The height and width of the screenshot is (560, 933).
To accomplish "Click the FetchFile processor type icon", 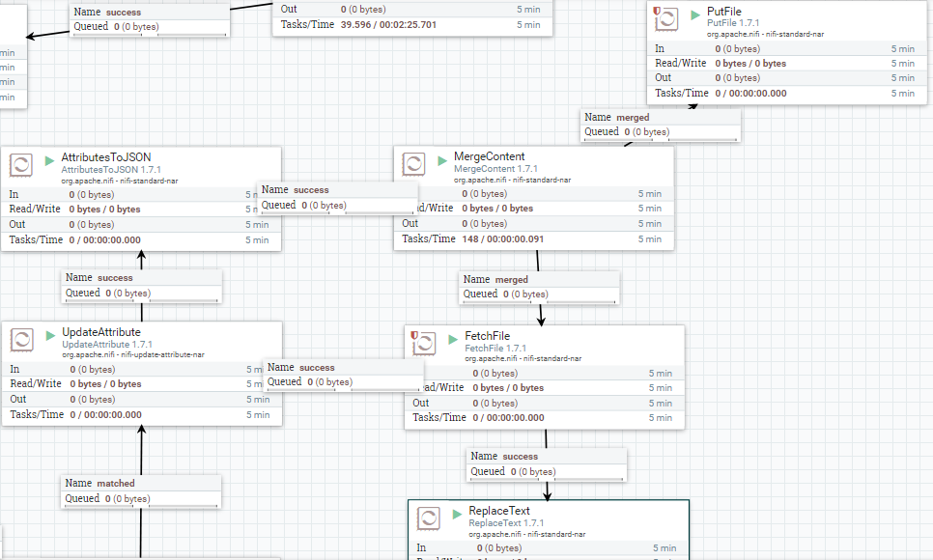I will pos(425,345).
